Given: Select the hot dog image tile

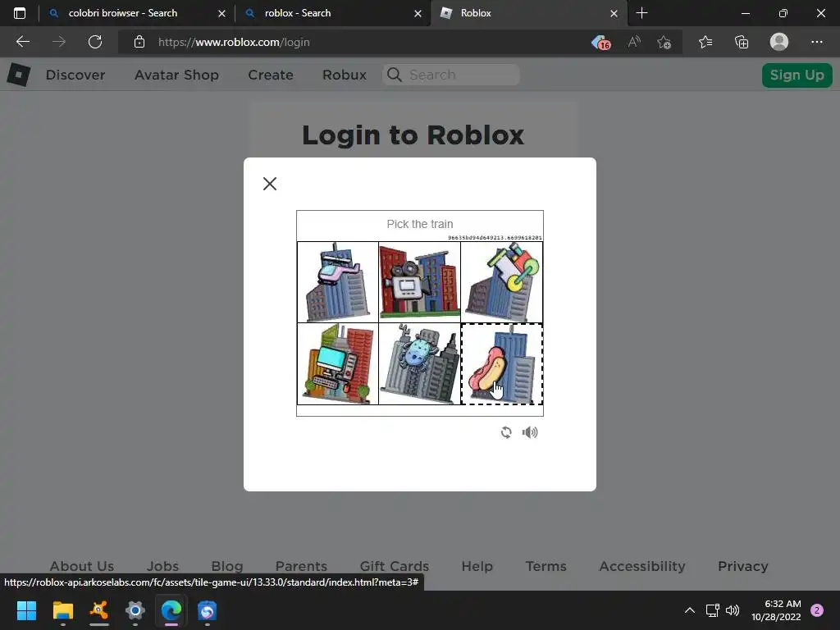Looking at the screenshot, I should coord(501,363).
